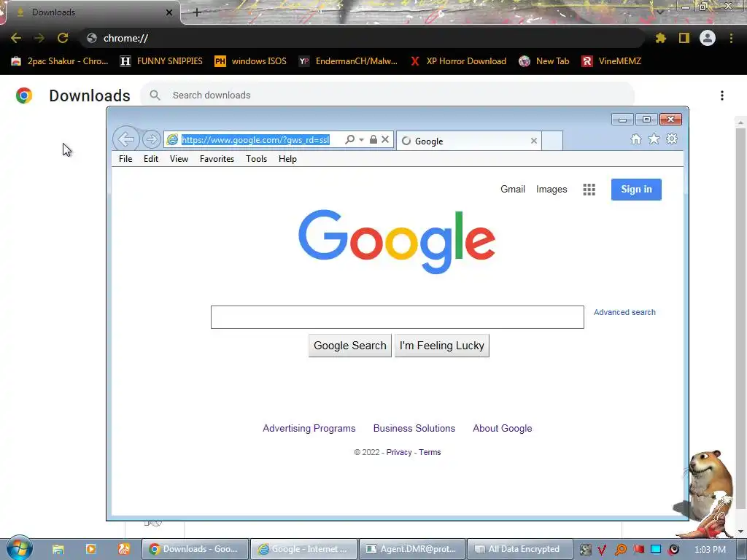Screen dimensions: 747x560
Task: Open the Windows Start orb
Action: [x=18, y=548]
